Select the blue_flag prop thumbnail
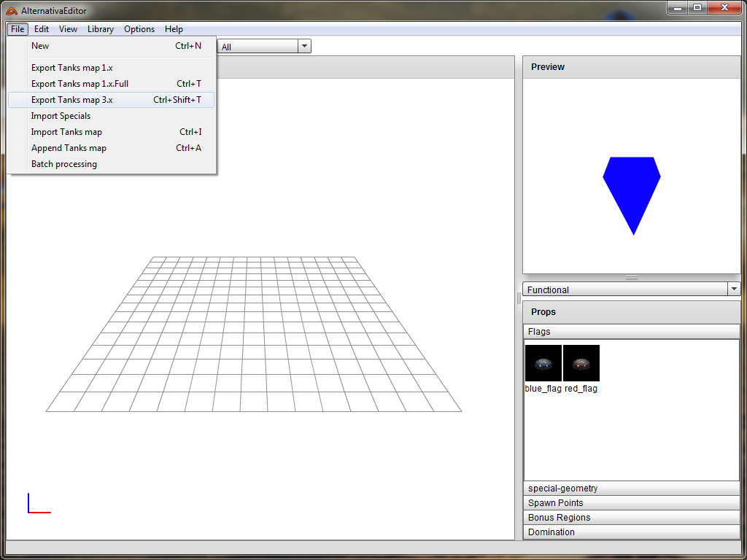747x560 pixels. pyautogui.click(x=543, y=363)
